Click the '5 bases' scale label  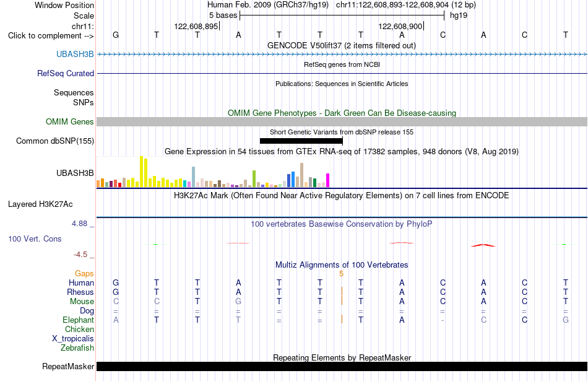tap(223, 15)
